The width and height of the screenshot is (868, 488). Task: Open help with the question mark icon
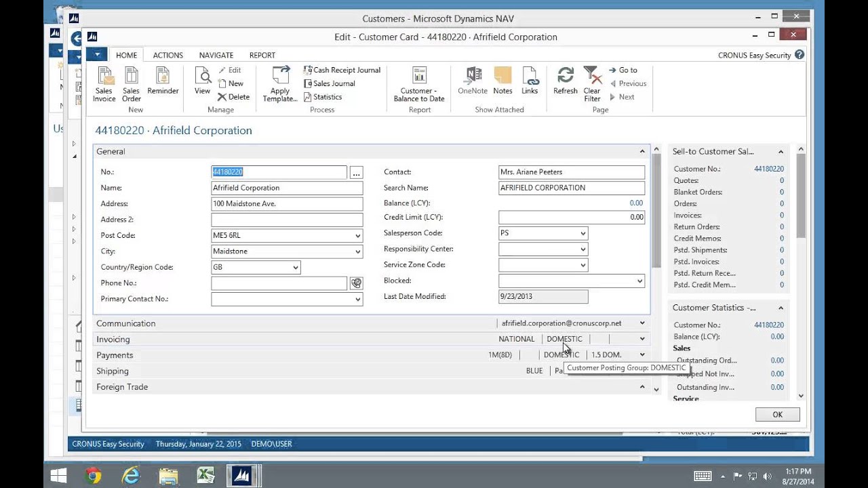pos(800,55)
